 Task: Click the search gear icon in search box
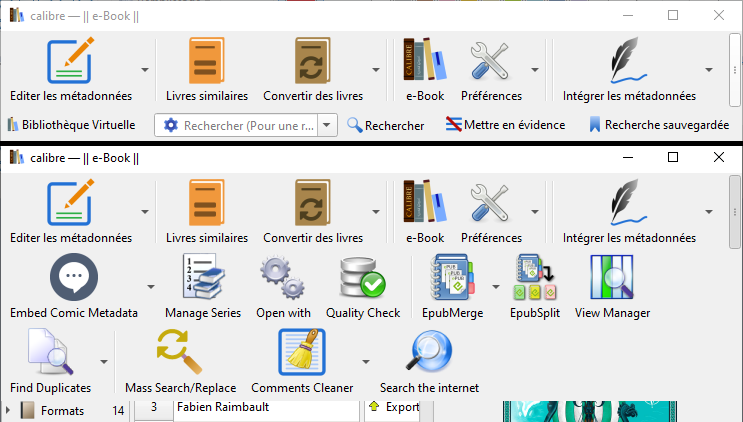tap(171, 126)
